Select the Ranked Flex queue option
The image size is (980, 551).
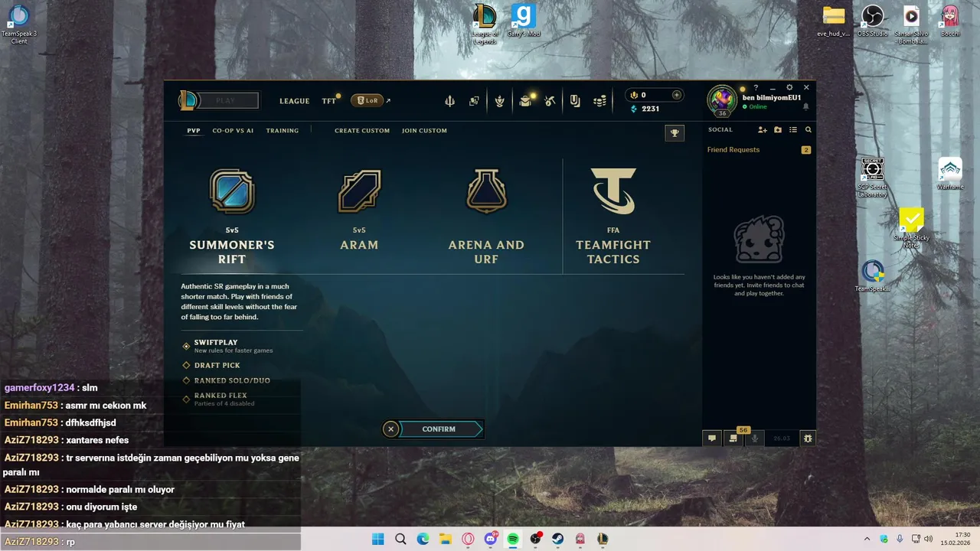tap(219, 399)
